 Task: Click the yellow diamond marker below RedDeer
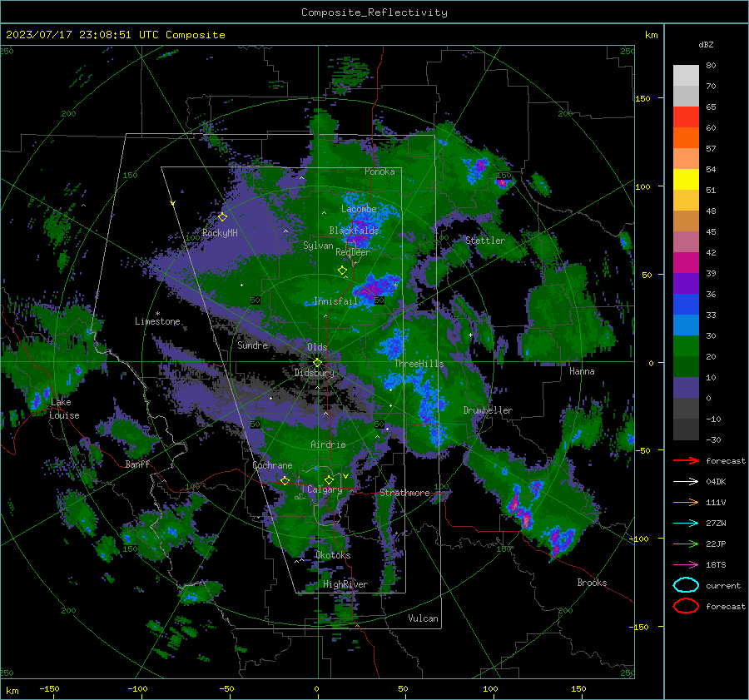(342, 271)
